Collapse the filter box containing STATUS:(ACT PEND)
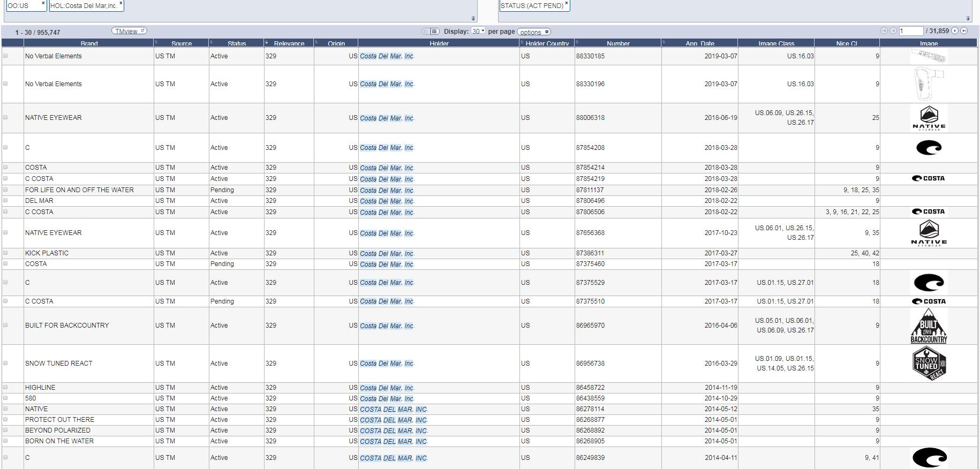Image resolution: width=980 pixels, height=469 pixels. (x=968, y=19)
